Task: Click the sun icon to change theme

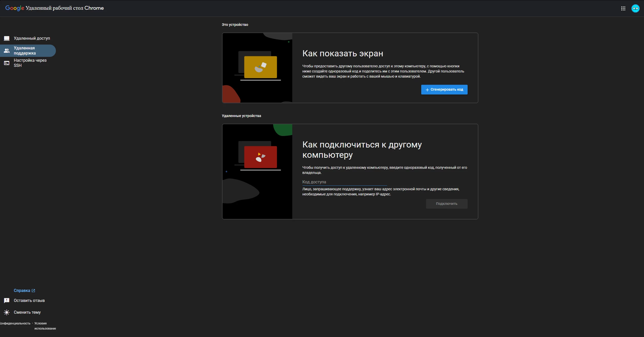Action: pos(7,312)
